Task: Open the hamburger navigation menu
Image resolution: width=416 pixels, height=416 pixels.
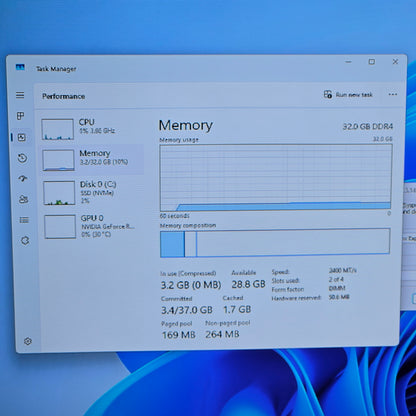Action: [x=20, y=95]
